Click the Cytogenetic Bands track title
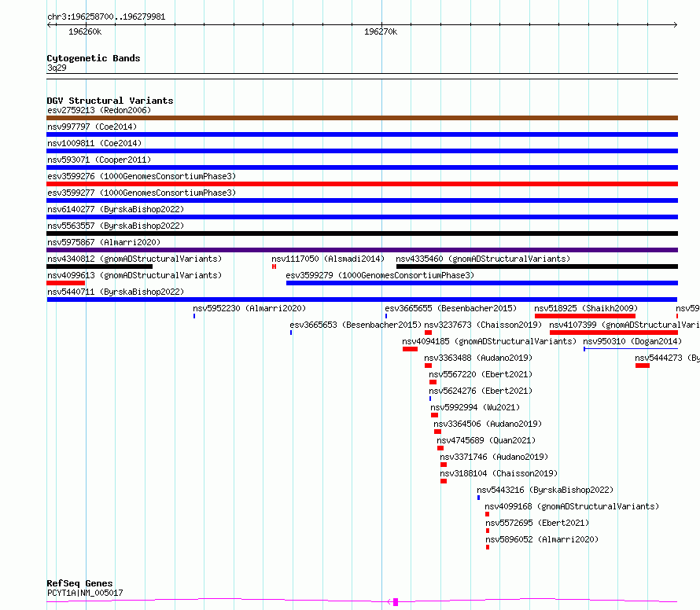The height and width of the screenshot is (610, 700). tap(94, 58)
